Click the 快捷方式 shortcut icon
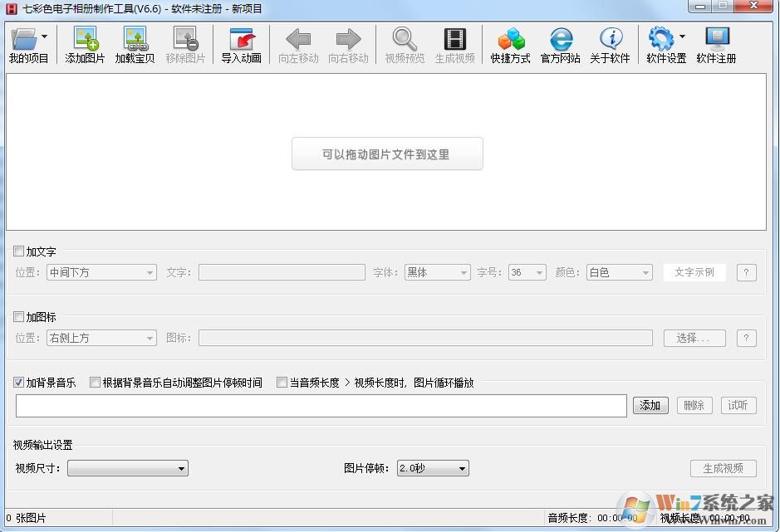Image resolution: width=780 pixels, height=532 pixels. coord(509,44)
